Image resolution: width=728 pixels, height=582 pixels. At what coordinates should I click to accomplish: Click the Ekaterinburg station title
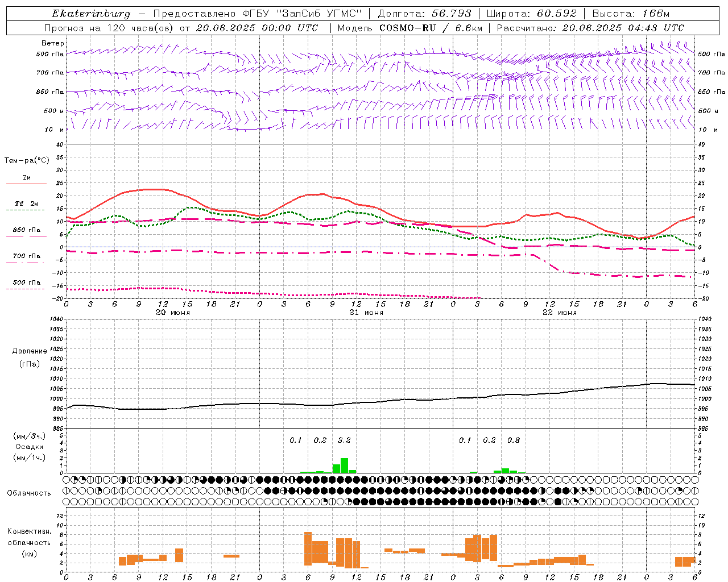point(91,14)
